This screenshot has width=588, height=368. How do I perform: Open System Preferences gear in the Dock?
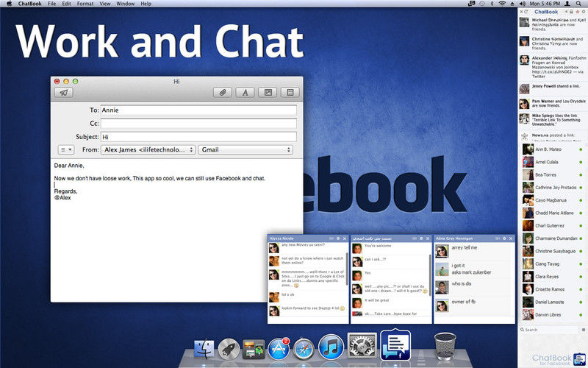coord(362,346)
